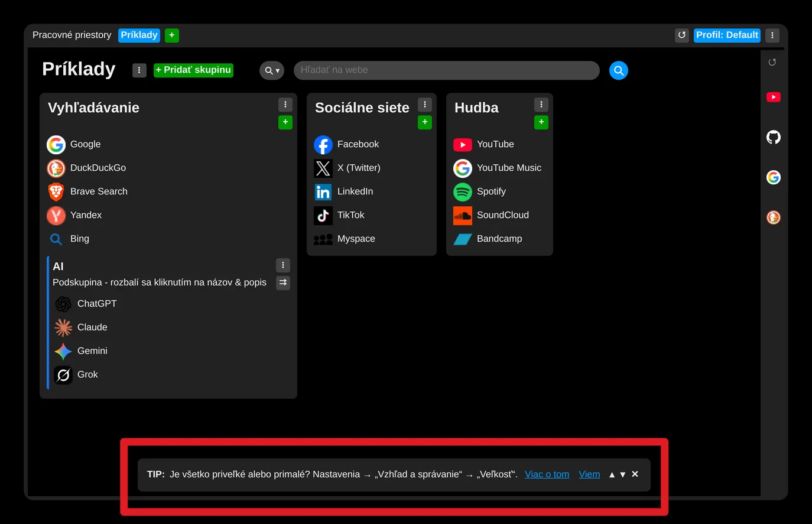Open the Google bookmark icon in Vyhľadávanie
Image resolution: width=812 pixels, height=524 pixels.
click(56, 144)
